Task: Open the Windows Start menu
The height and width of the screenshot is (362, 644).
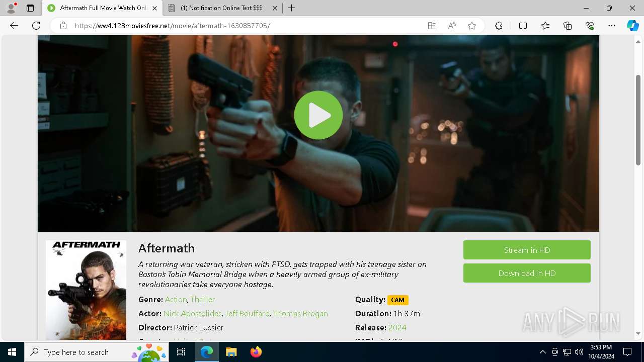Action: pyautogui.click(x=12, y=352)
